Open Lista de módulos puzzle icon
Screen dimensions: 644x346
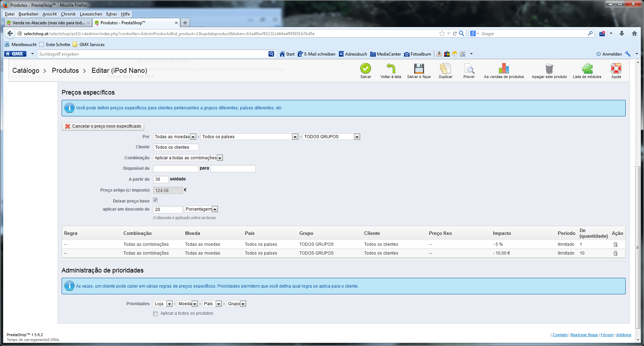(587, 68)
